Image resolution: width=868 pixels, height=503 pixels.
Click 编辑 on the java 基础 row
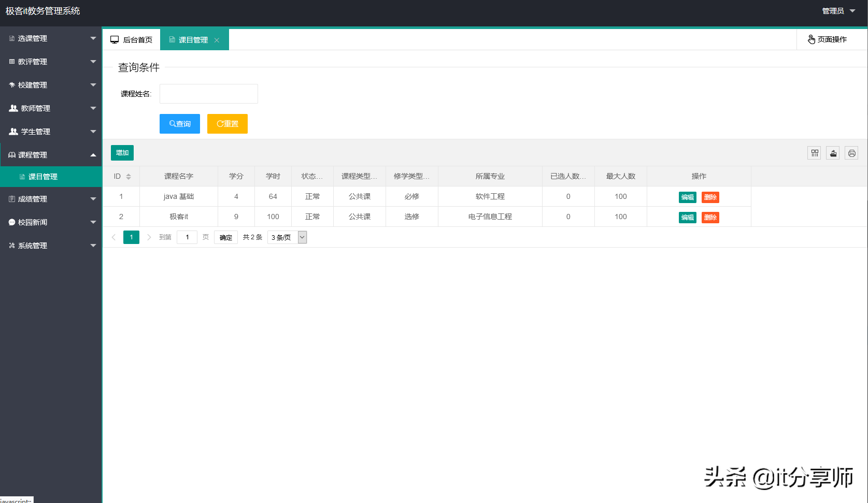688,197
